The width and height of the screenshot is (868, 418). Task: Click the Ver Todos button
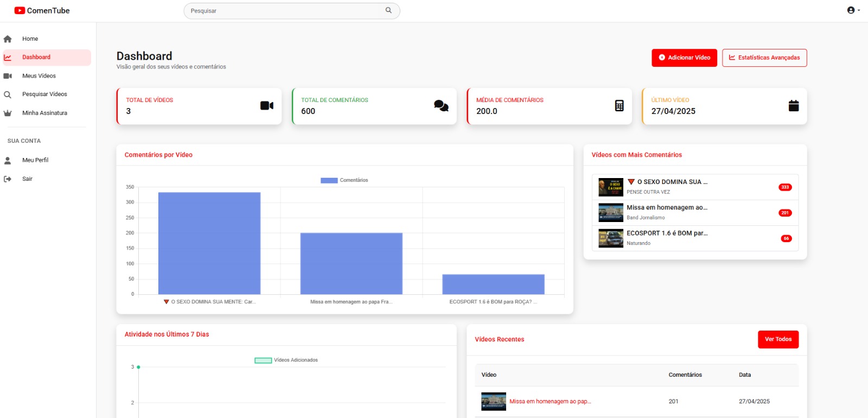[777, 339]
